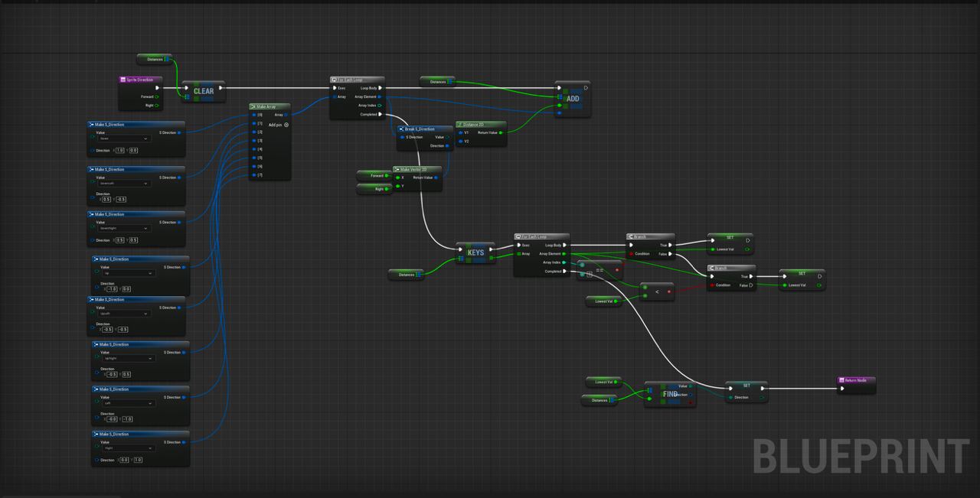
Task: Open Value dropdown showing DownLeft
Action: (x=125, y=184)
